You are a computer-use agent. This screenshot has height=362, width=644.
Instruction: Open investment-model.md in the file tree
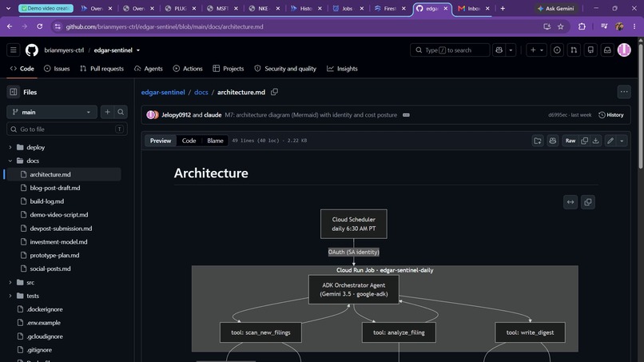pos(58,241)
